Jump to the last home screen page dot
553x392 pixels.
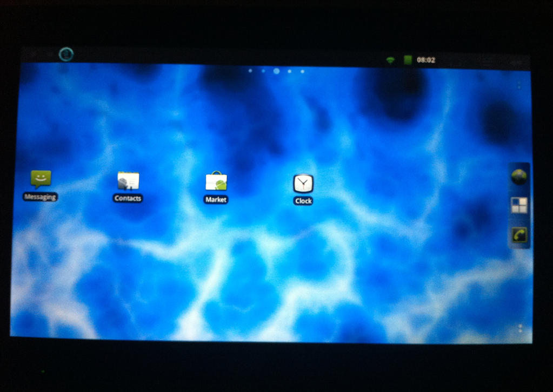303,71
